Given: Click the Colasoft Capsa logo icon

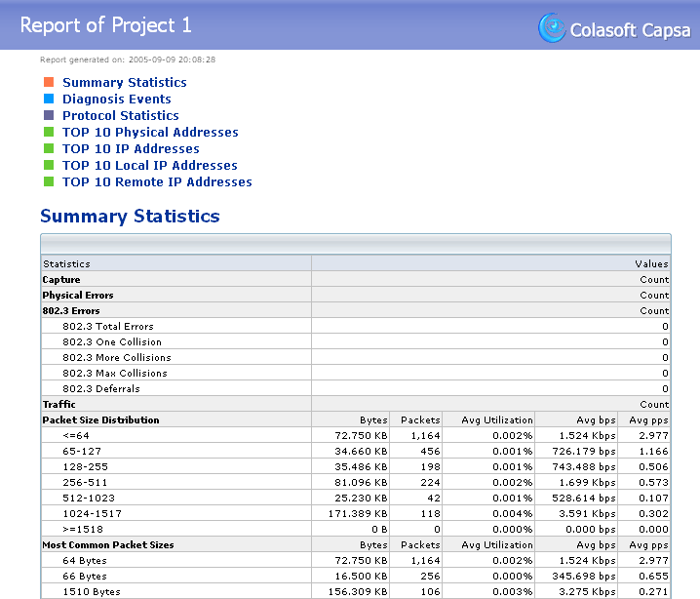Looking at the screenshot, I should (x=552, y=27).
